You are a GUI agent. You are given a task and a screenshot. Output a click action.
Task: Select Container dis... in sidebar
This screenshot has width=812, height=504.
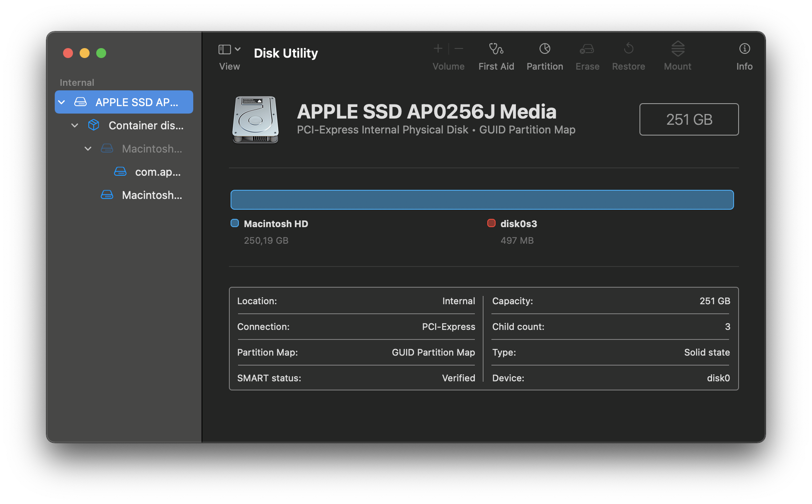pyautogui.click(x=124, y=125)
